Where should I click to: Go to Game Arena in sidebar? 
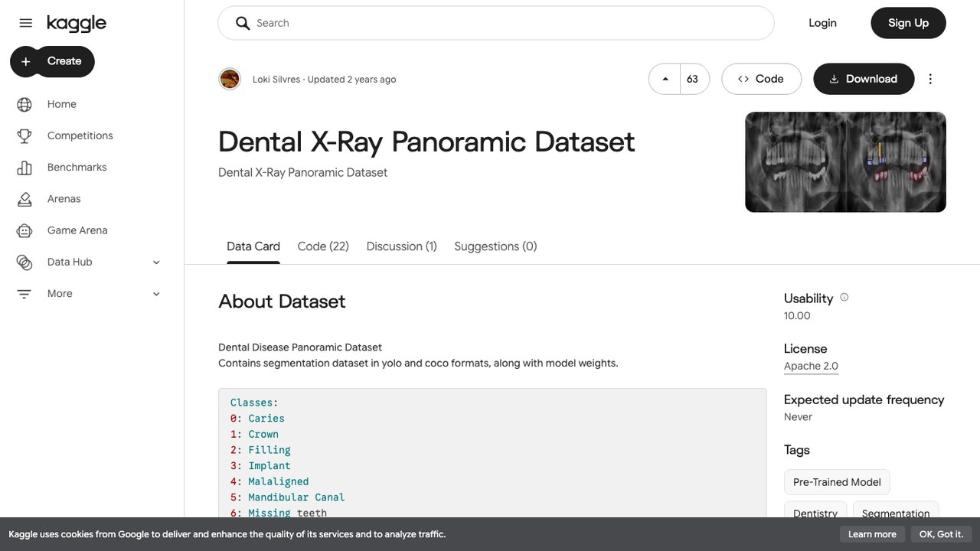(77, 230)
